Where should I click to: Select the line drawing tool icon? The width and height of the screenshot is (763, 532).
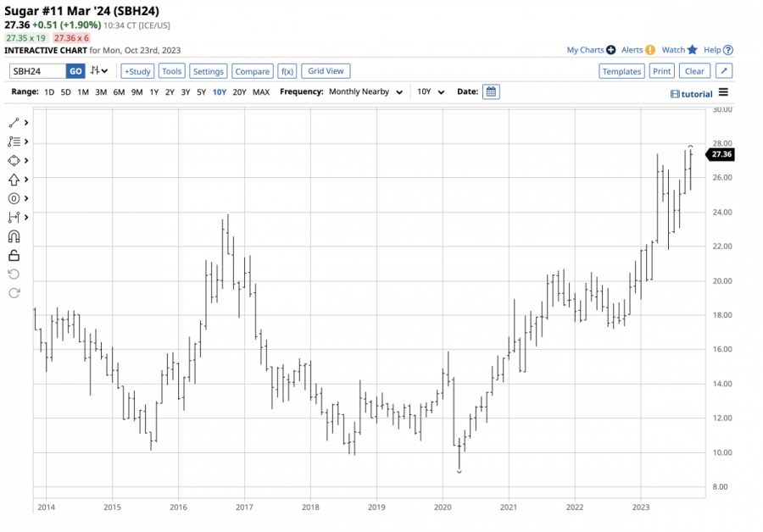(14, 123)
